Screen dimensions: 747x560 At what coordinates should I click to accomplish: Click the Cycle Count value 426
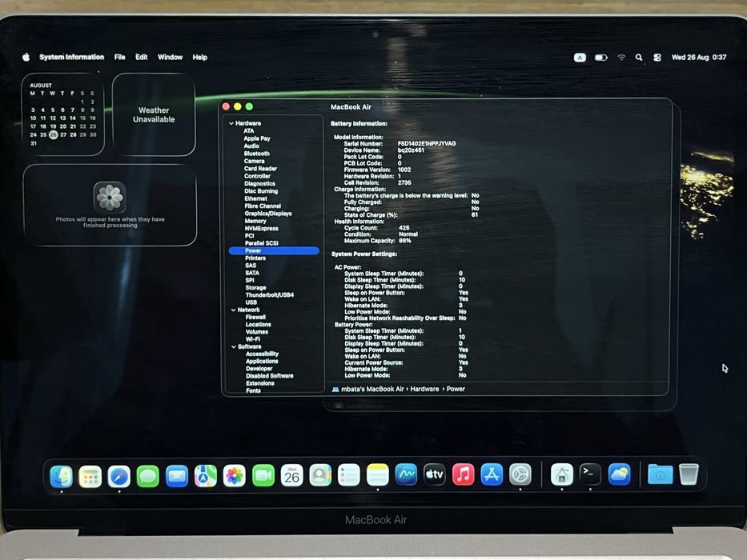click(404, 228)
